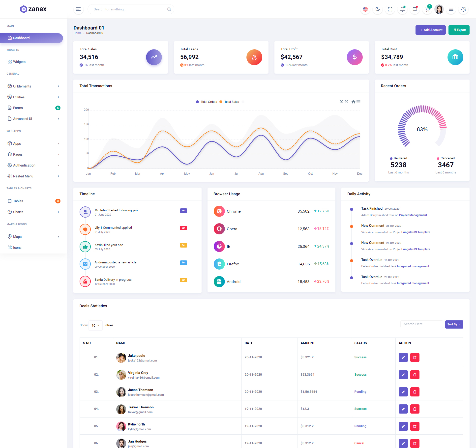Viewport: 476px width, 448px height.
Task: Click the chart zoom-in icon
Action: (x=341, y=102)
